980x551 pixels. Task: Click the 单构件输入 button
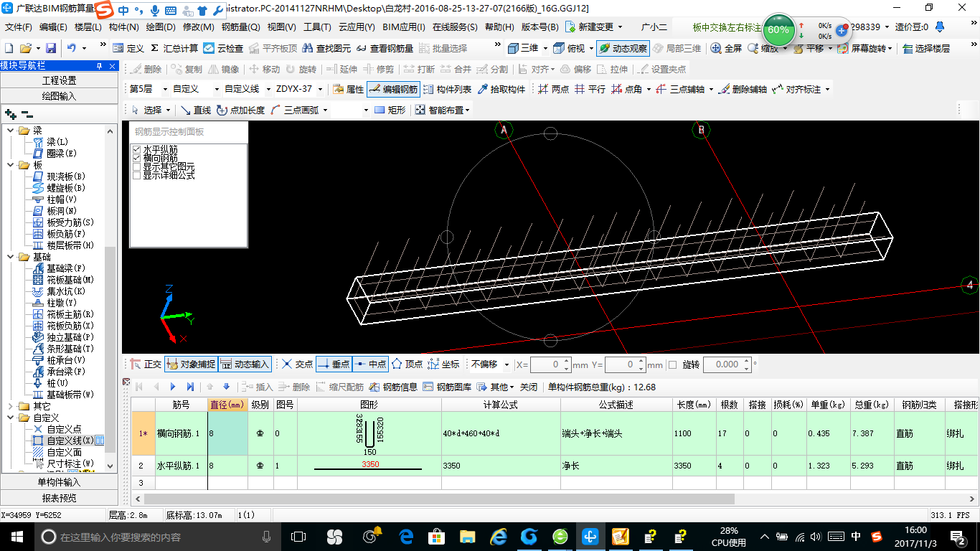[x=59, y=481]
